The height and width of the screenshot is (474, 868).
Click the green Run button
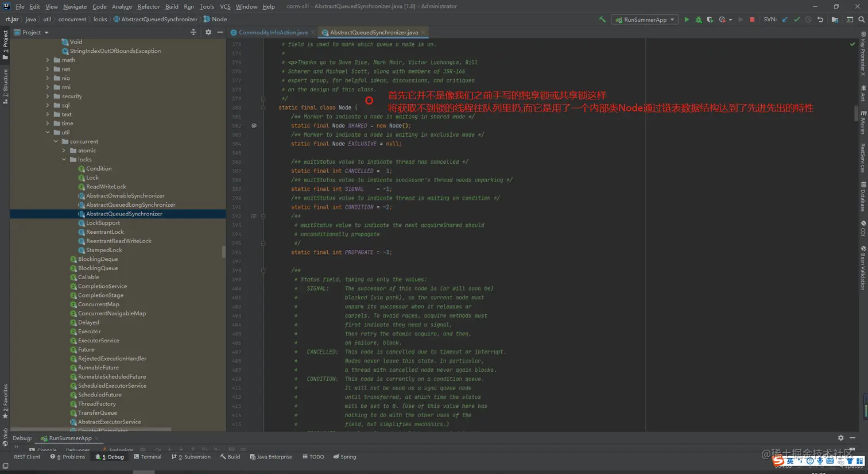686,20
